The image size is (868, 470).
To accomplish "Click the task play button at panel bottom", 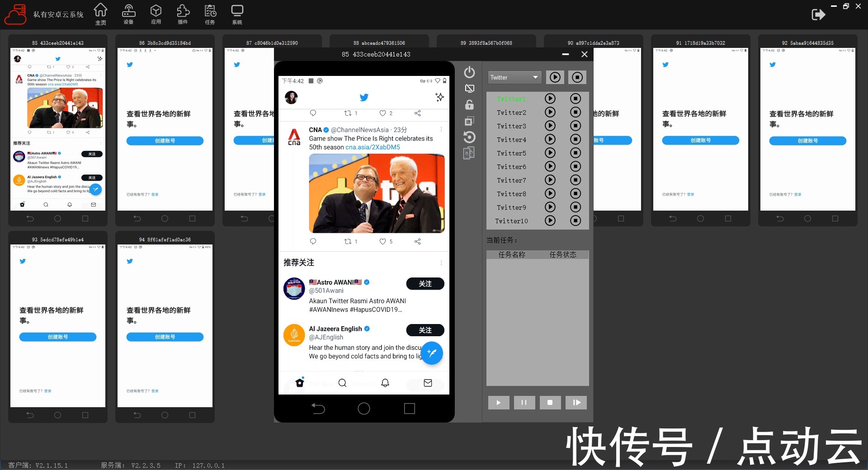I will coord(499,403).
